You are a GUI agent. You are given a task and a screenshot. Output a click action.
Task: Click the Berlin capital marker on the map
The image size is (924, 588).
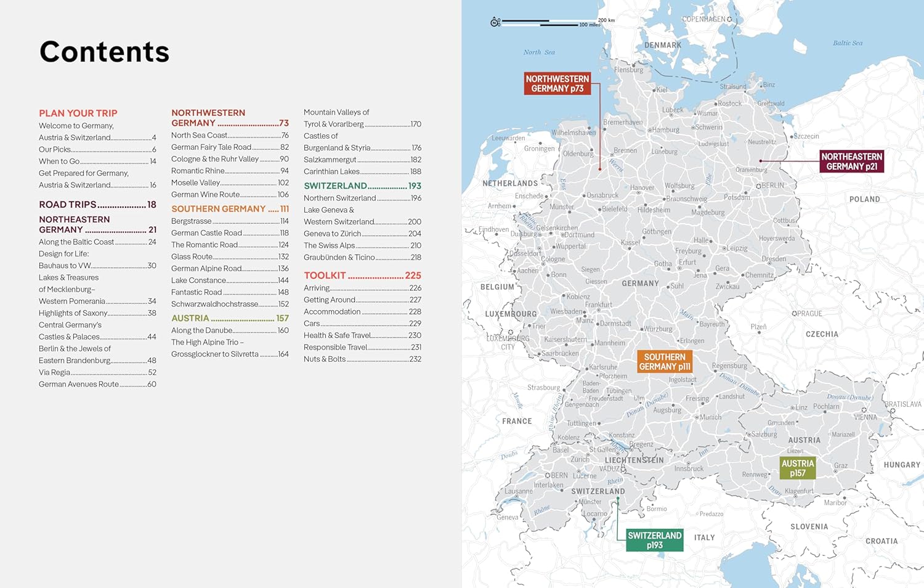point(758,186)
